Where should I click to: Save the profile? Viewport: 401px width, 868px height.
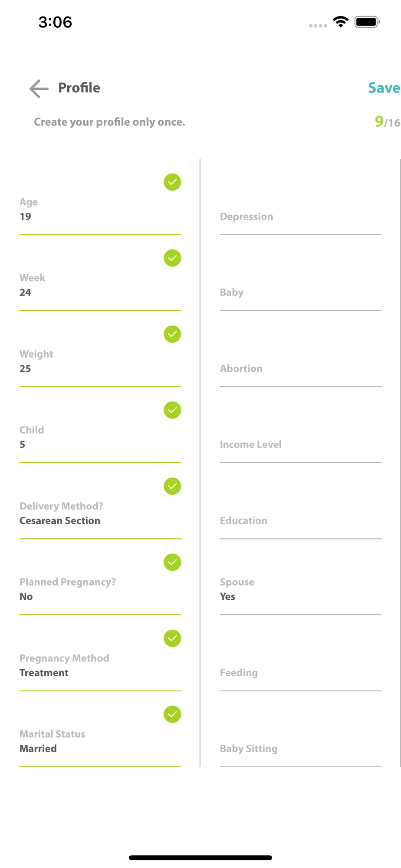[384, 88]
